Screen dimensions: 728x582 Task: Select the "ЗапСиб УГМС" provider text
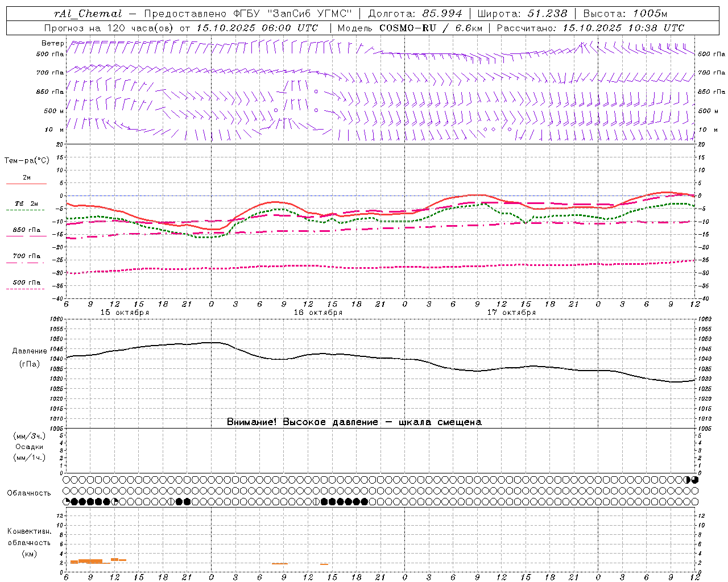click(x=309, y=14)
